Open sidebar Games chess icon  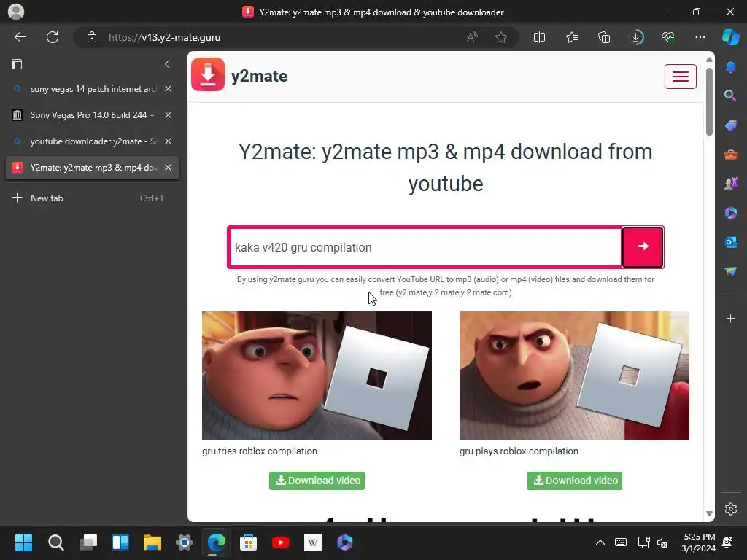(x=731, y=183)
